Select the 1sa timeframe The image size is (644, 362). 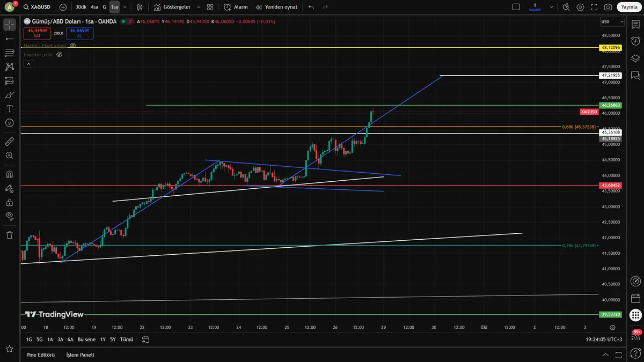pos(115,7)
